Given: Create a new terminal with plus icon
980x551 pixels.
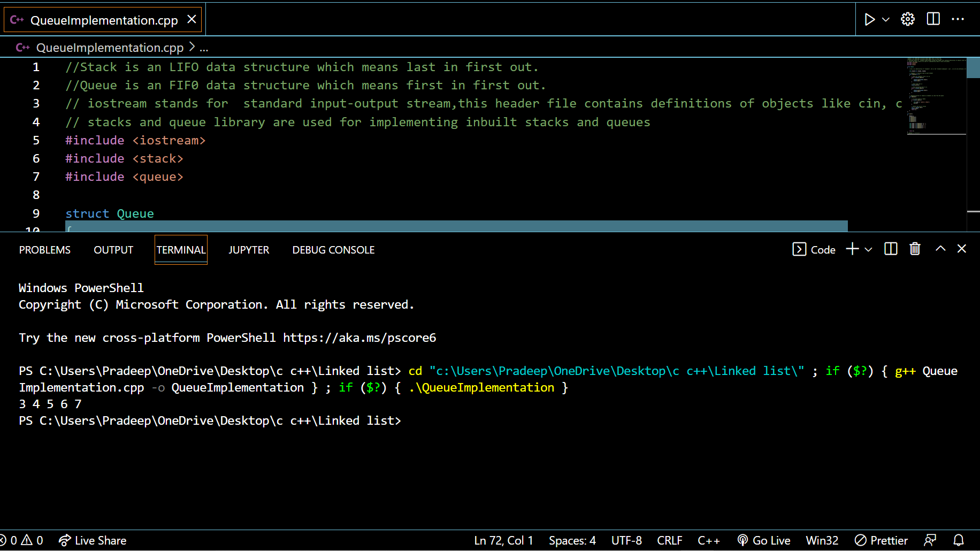Looking at the screenshot, I should point(852,249).
